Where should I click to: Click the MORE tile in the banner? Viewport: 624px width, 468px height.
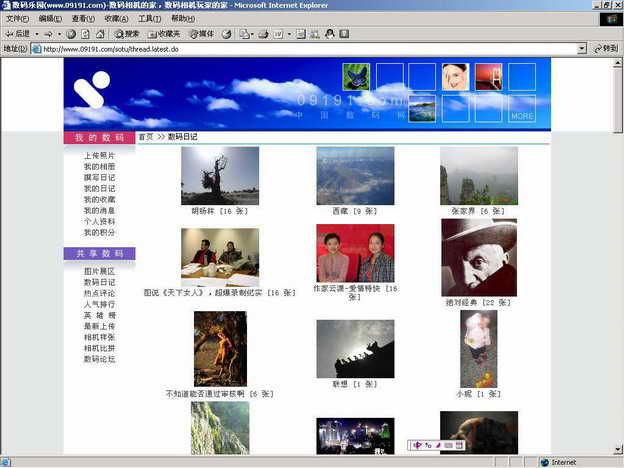click(x=522, y=109)
